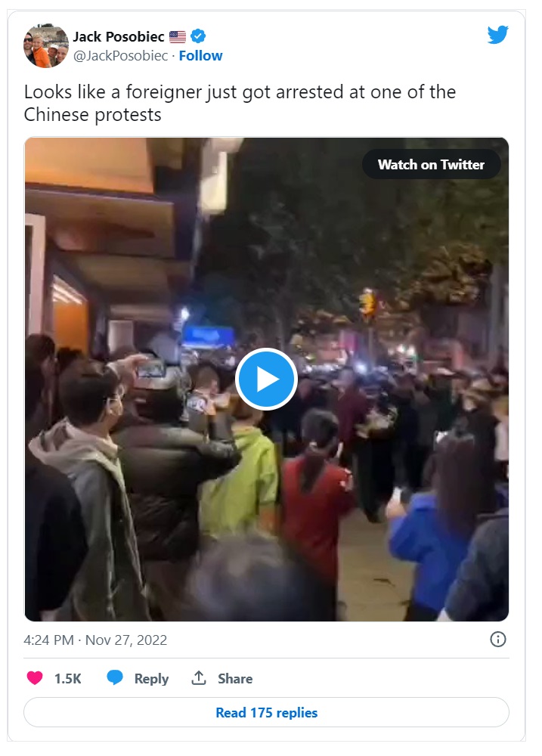Like the tweet with the heart icon
Image resolution: width=542 pixels, height=756 pixels.
(34, 678)
